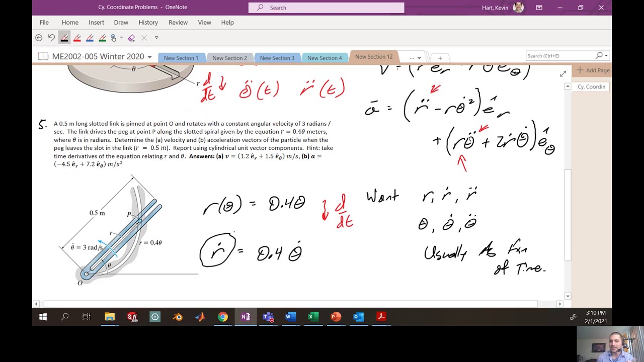Image resolution: width=644 pixels, height=362 pixels.
Task: Expand ME2002-005 Winter 2020 notebook list
Action: tap(149, 57)
